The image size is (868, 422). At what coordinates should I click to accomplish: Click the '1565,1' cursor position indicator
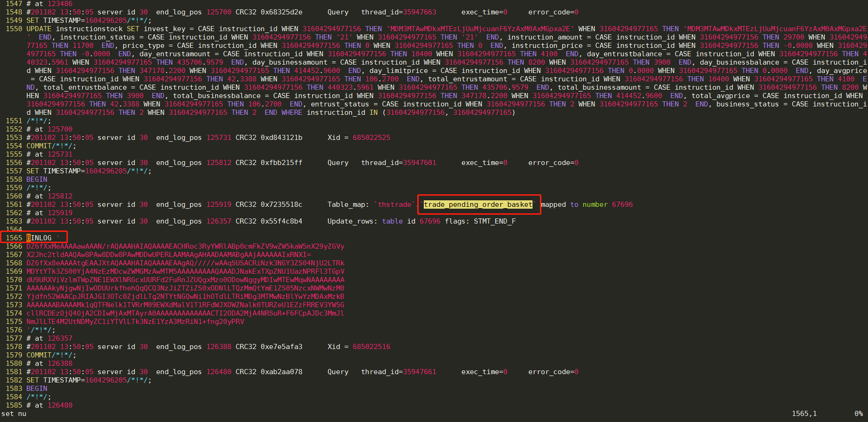[804, 414]
